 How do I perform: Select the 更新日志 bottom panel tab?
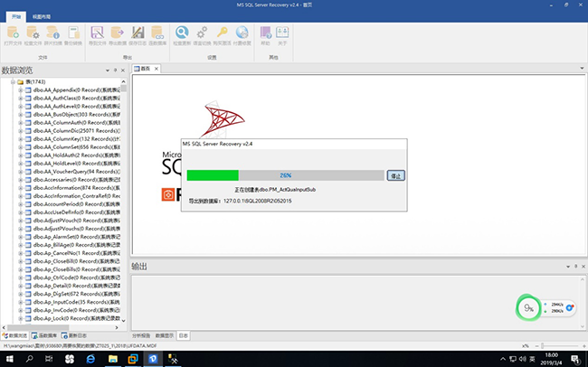[x=74, y=335]
